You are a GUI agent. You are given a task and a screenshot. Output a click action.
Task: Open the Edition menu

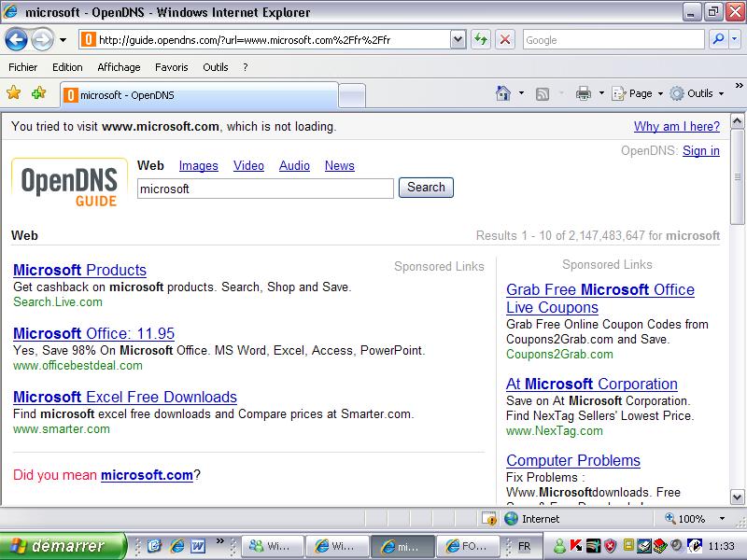67,67
